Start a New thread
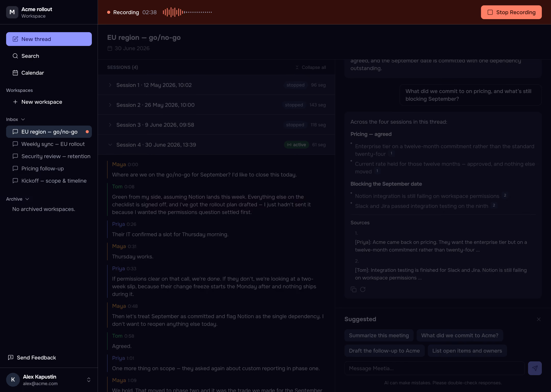The width and height of the screenshot is (551, 392). click(49, 39)
